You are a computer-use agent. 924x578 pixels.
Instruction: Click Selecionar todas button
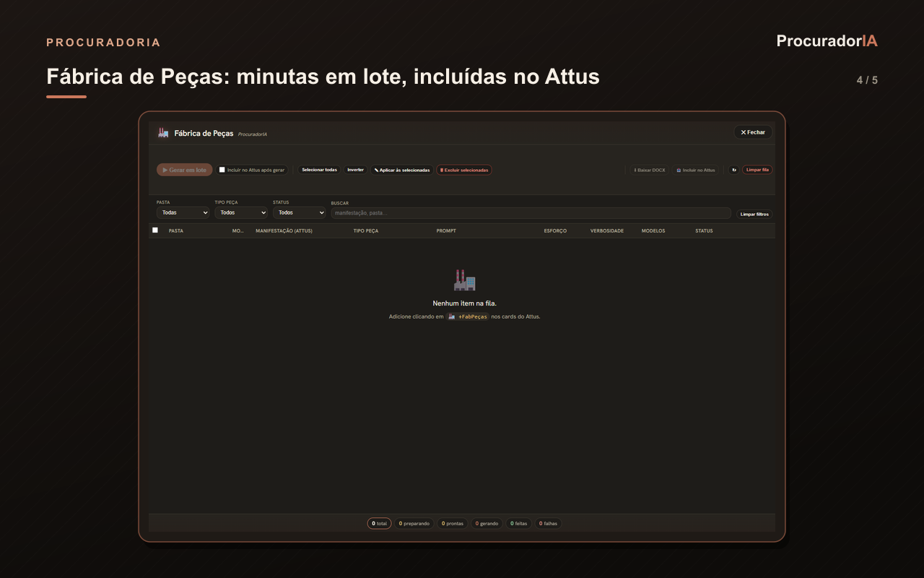coord(319,170)
